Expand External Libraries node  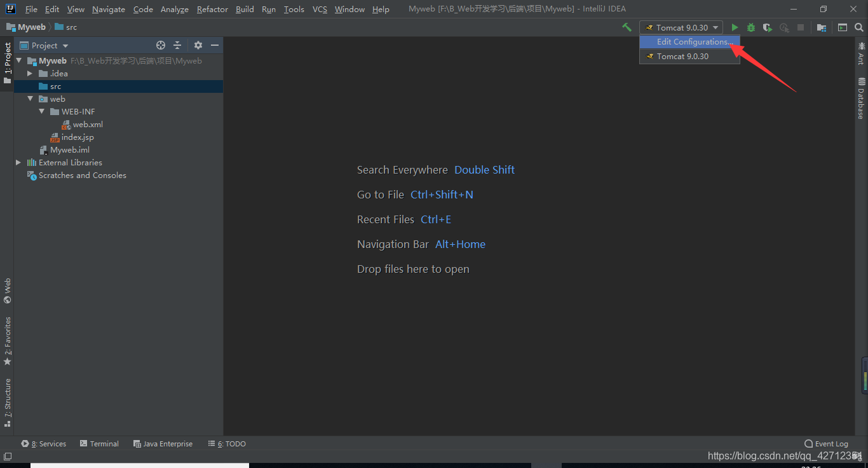[x=18, y=163]
